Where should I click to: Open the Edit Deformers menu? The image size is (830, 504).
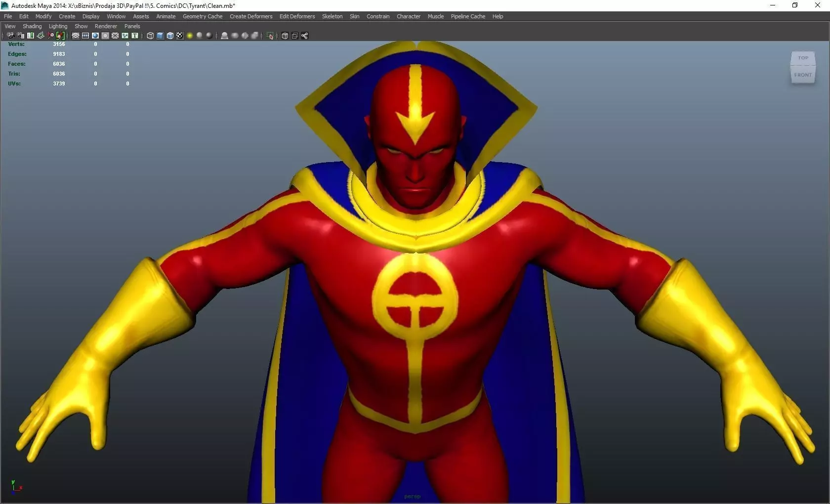pyautogui.click(x=297, y=16)
